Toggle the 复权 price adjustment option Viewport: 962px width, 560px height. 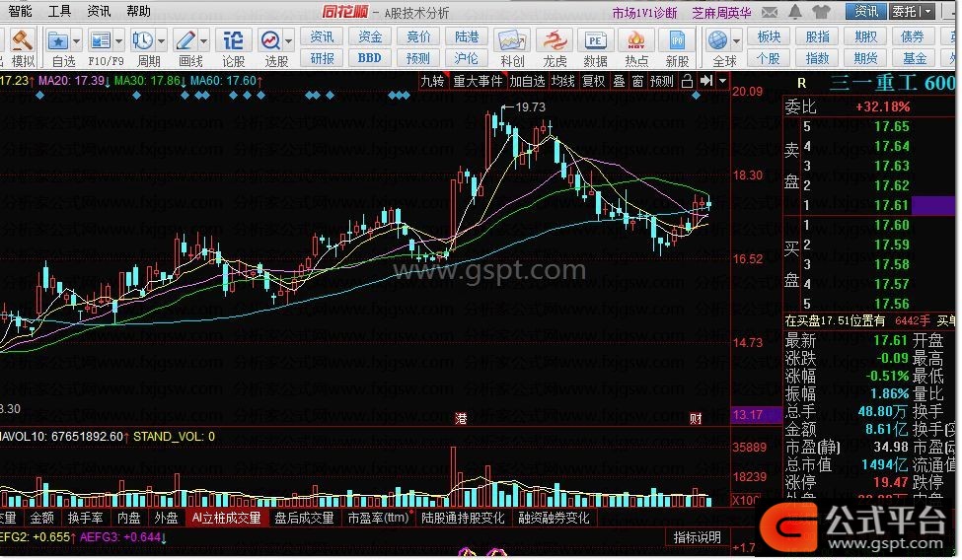point(593,81)
